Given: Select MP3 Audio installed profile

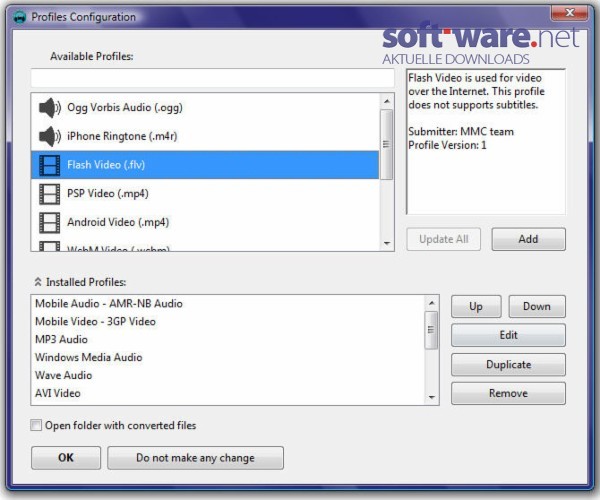Looking at the screenshot, I should click(228, 339).
